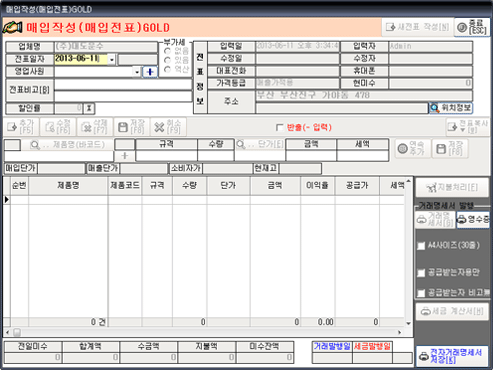The image size is (493, 370).
Task: Click the blue plus button next to 영업사원
Action: coord(150,72)
